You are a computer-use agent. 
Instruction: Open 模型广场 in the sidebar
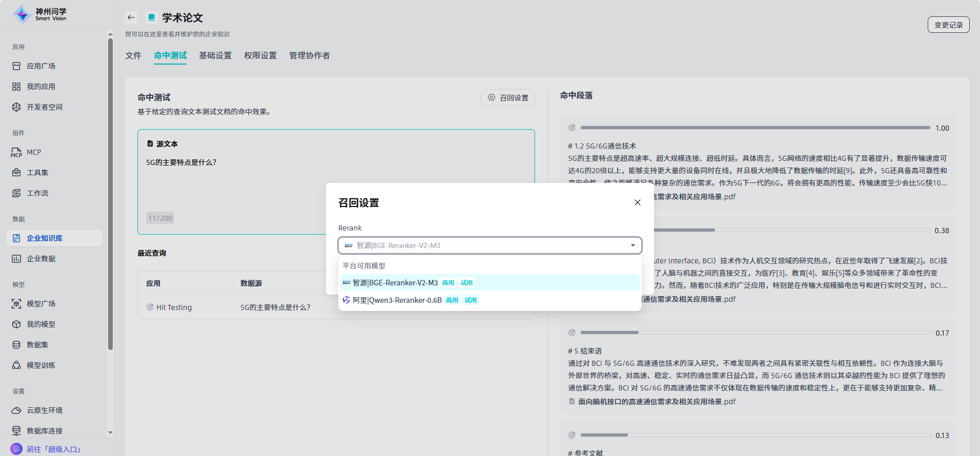[x=41, y=304]
